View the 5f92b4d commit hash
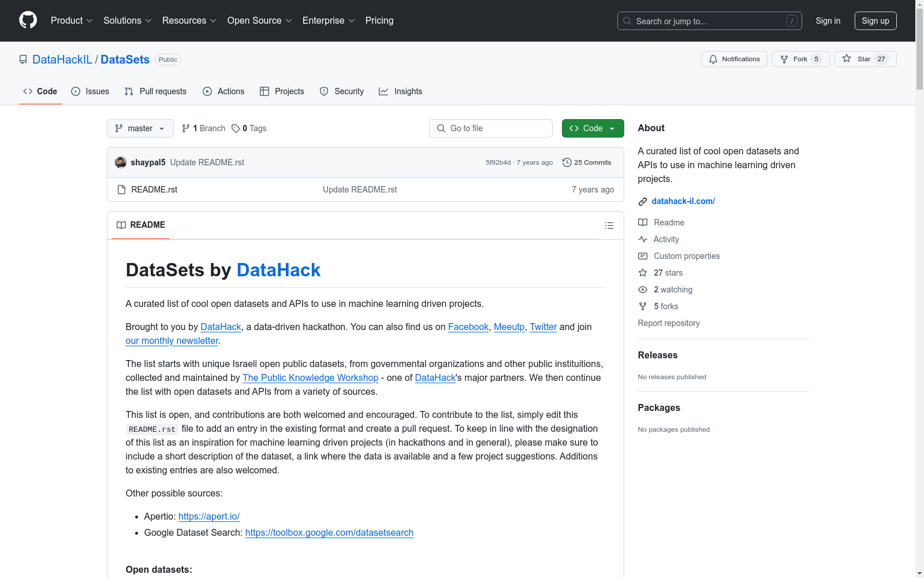This screenshot has height=578, width=924. click(498, 162)
